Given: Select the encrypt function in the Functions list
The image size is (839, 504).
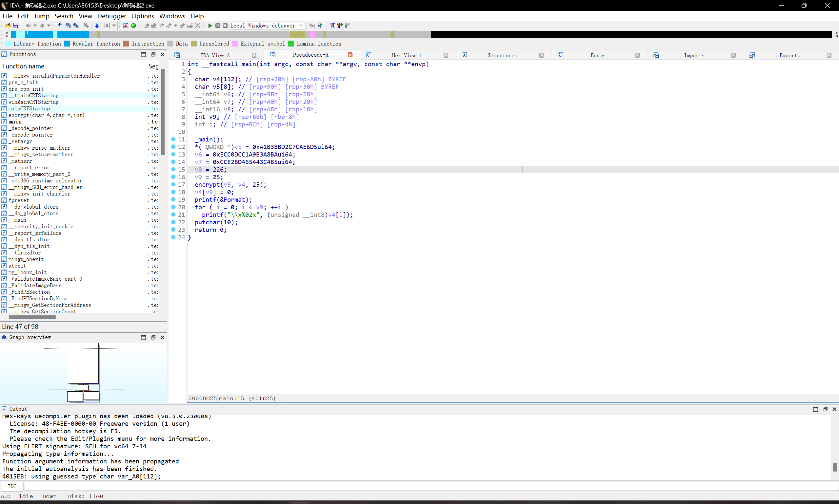Looking at the screenshot, I should point(46,115).
